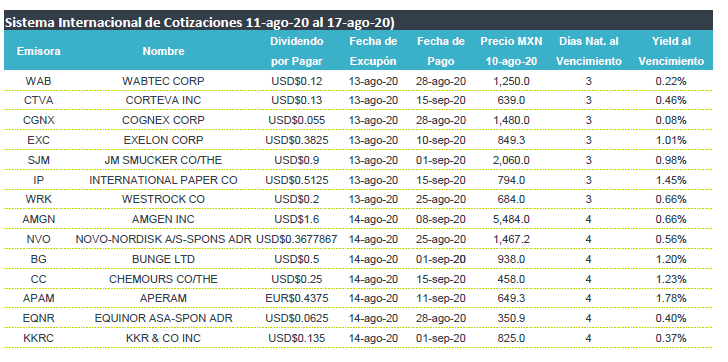
Task: Select the INTERNATIONAL PAPER CO cell
Action: 163,180
